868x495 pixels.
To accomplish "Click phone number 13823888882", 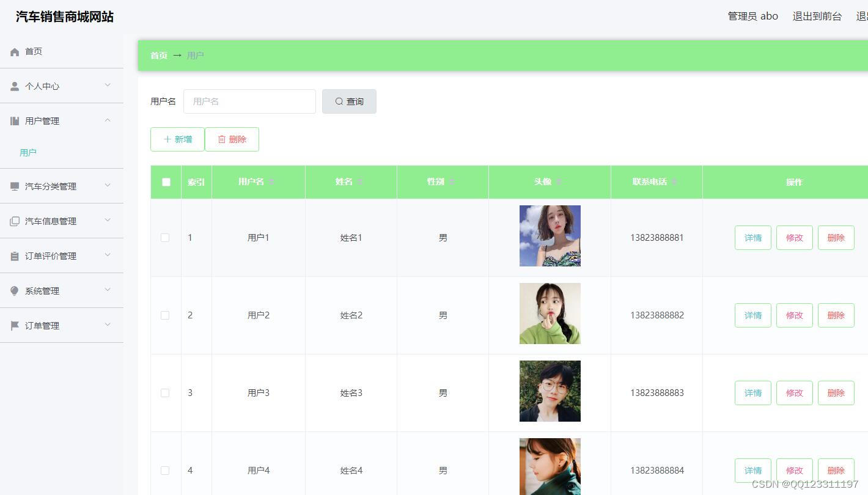I will click(657, 315).
